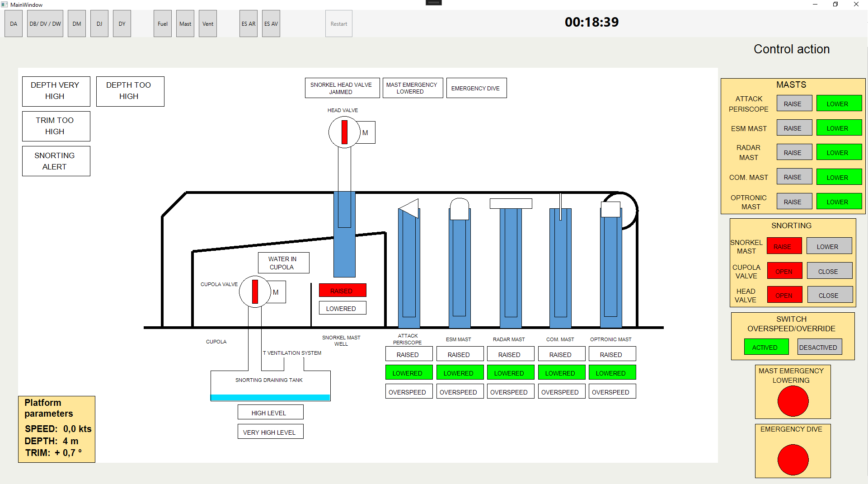
Task: Click the ESM mast dome graphic
Action: pyautogui.click(x=460, y=209)
